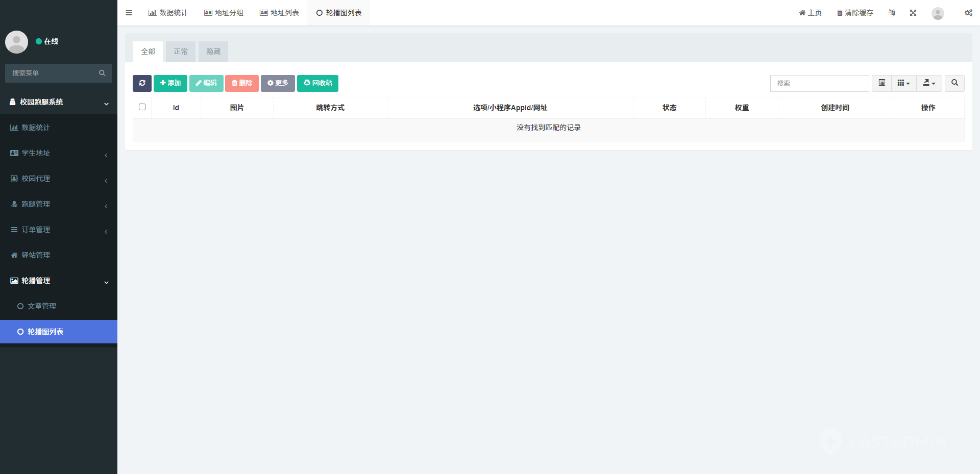Click 清除缓存 in top bar

pyautogui.click(x=855, y=13)
